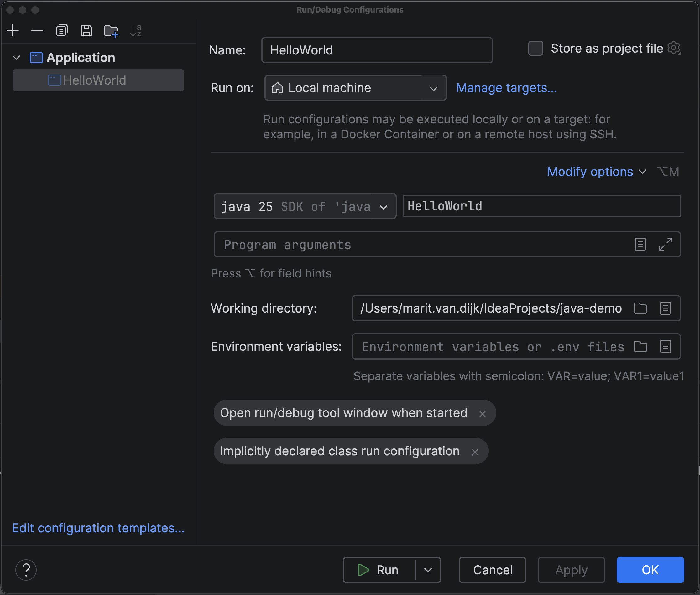The height and width of the screenshot is (595, 700).
Task: Click the Remove Configuration minus icon
Action: 37,30
